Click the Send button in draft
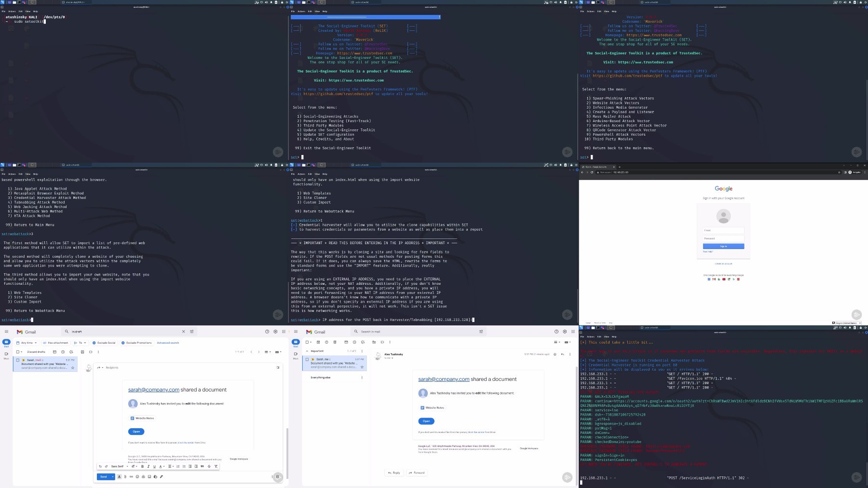This screenshot has width=868, height=488. coord(103,476)
